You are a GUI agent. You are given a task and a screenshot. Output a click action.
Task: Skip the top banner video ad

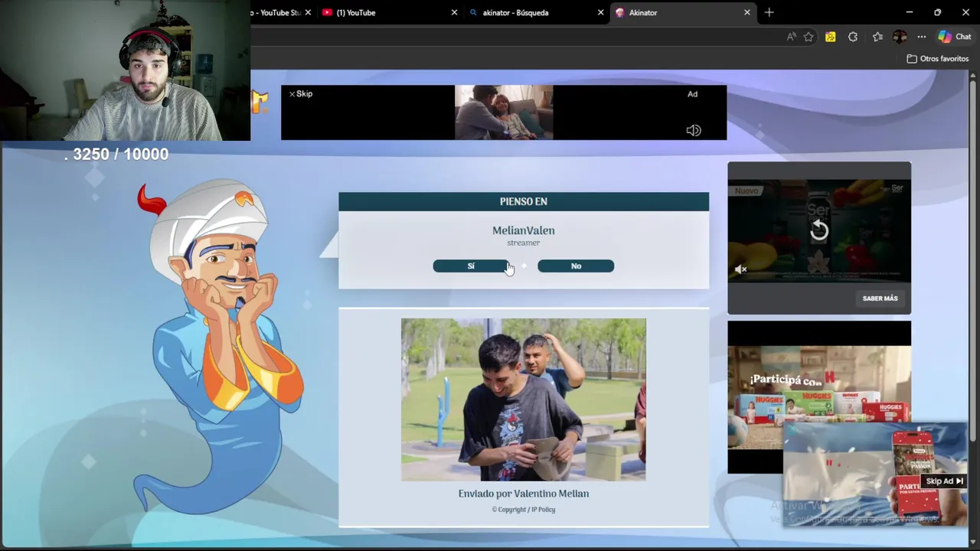(x=301, y=93)
